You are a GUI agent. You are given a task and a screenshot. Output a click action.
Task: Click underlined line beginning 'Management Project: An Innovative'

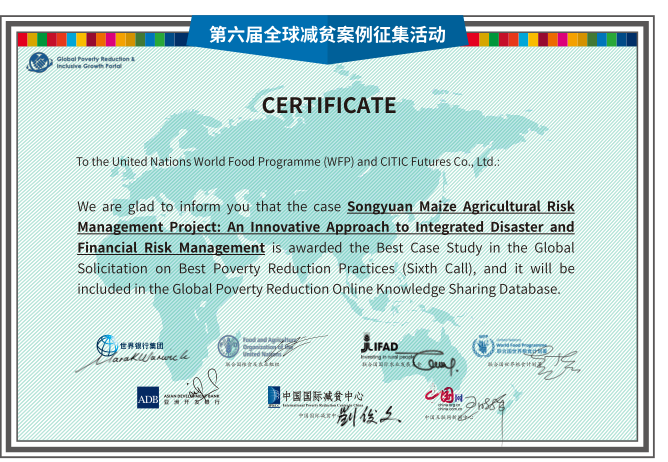[326, 227]
